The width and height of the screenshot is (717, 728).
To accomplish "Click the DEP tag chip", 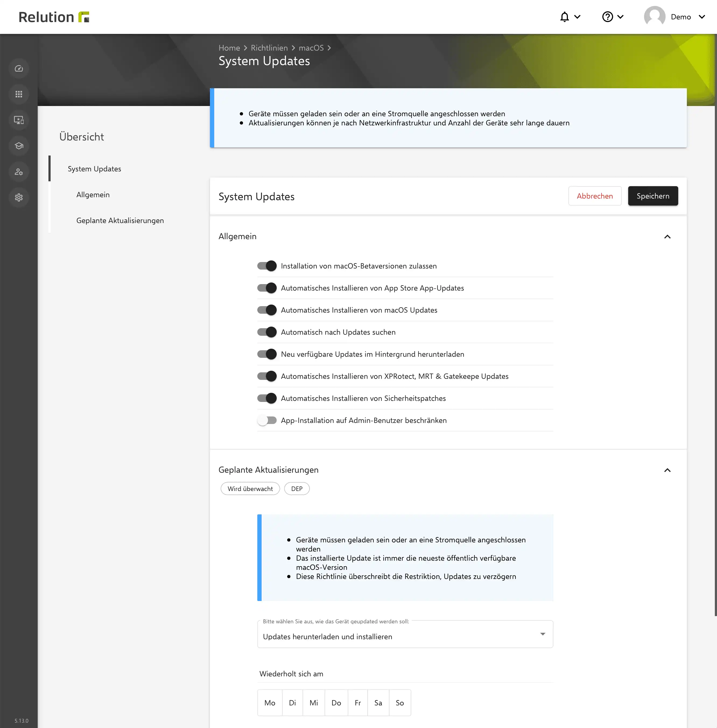I will (297, 489).
